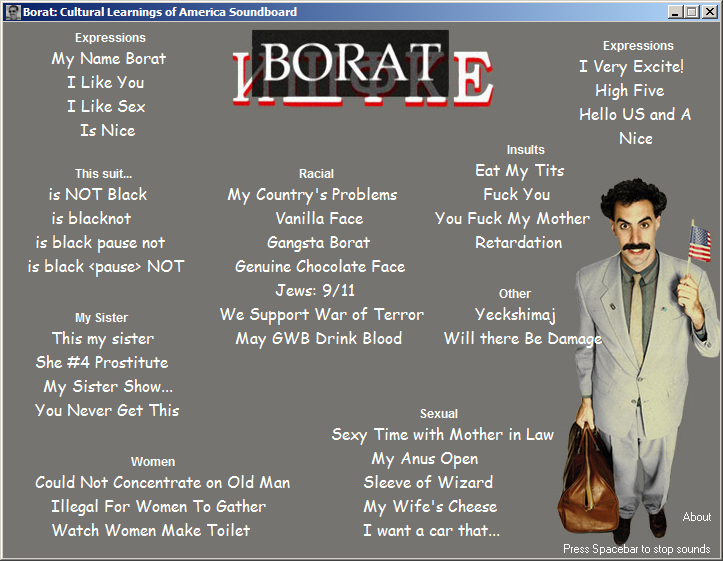Click the BORAT logo banner
The height and width of the screenshot is (561, 723).
click(x=362, y=69)
